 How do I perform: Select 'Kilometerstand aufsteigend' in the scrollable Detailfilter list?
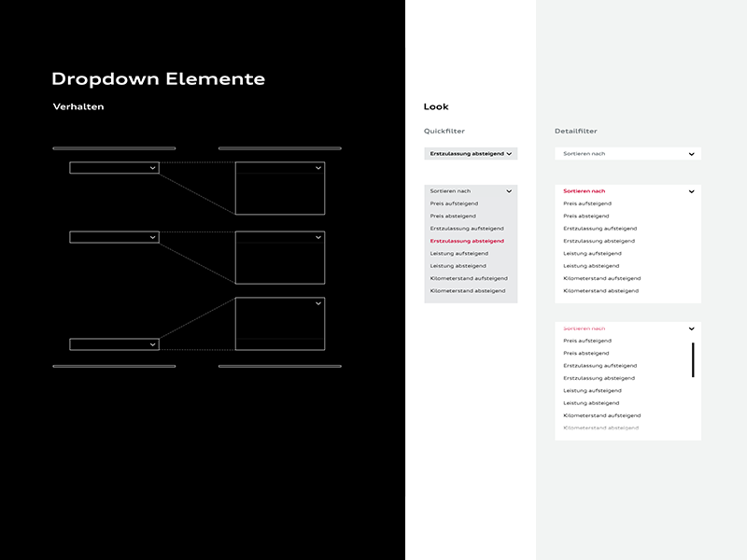click(x=602, y=415)
